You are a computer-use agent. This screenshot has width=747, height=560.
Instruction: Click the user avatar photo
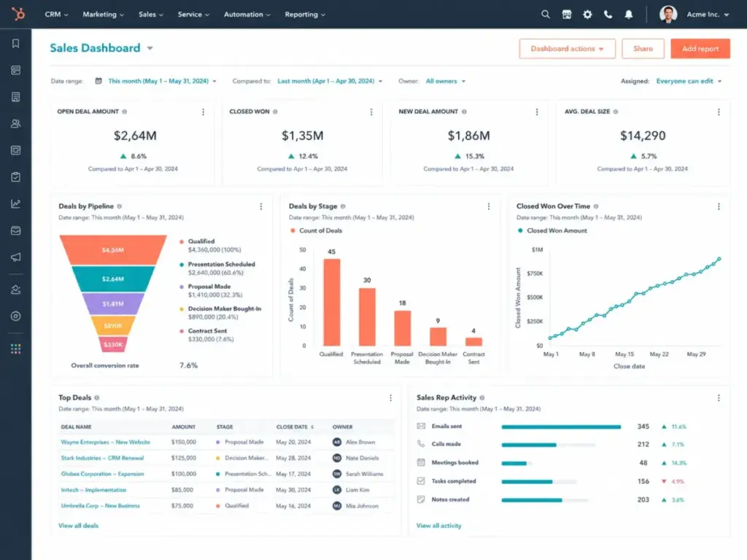[668, 15]
